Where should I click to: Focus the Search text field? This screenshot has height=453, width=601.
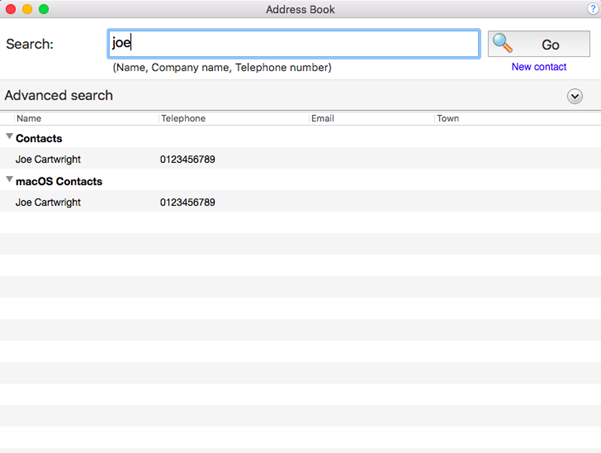click(294, 44)
